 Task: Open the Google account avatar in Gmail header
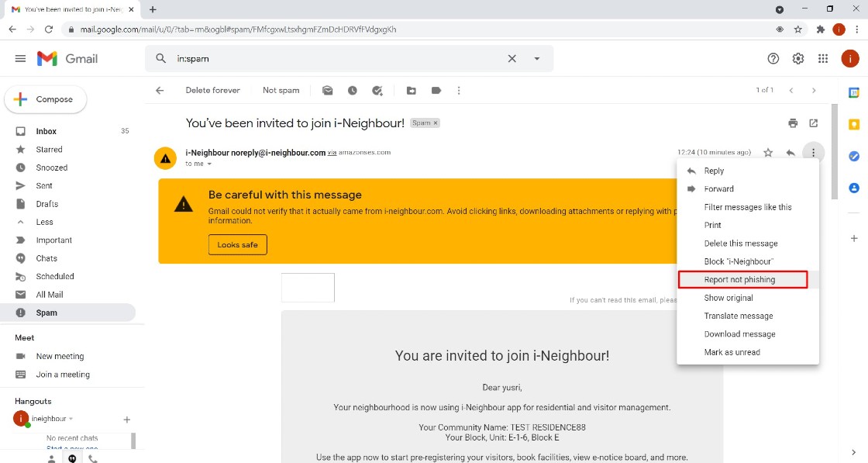tap(849, 59)
